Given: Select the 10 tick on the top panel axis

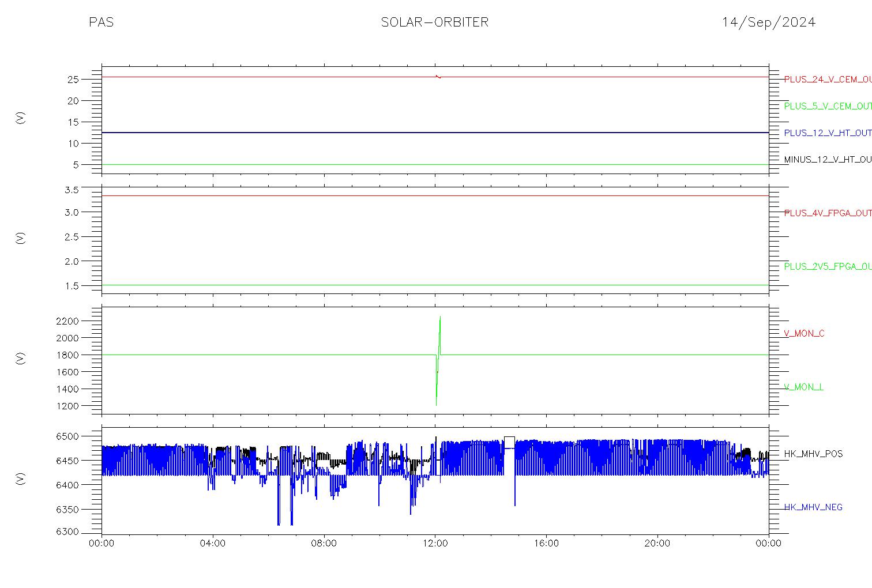Looking at the screenshot, I should coord(73,144).
